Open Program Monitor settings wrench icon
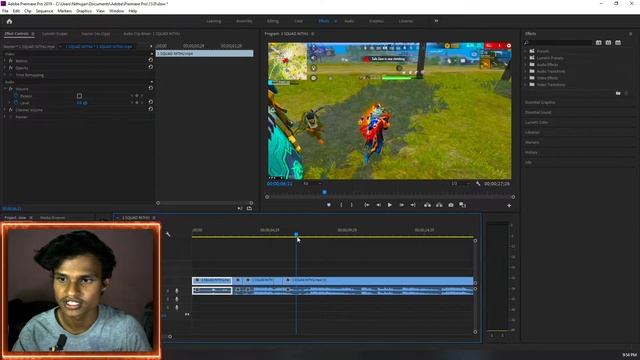This screenshot has width=640, height=360. point(478,184)
